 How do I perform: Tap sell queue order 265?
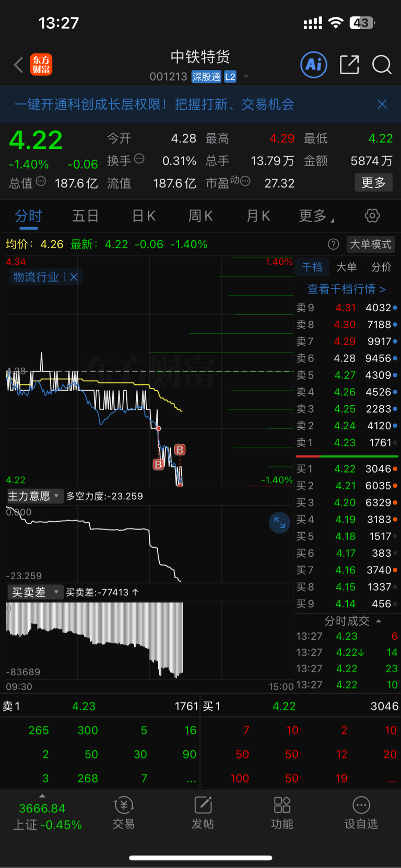[39, 730]
